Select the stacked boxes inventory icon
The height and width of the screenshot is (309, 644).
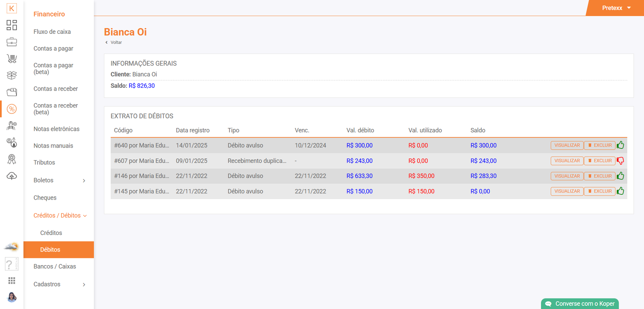(12, 75)
